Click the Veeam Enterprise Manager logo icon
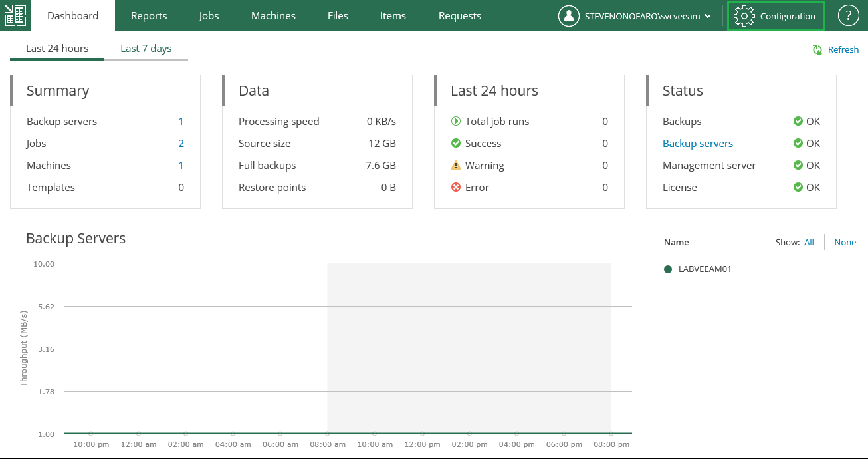Screen dimensions: 868x459 [x=14, y=15]
